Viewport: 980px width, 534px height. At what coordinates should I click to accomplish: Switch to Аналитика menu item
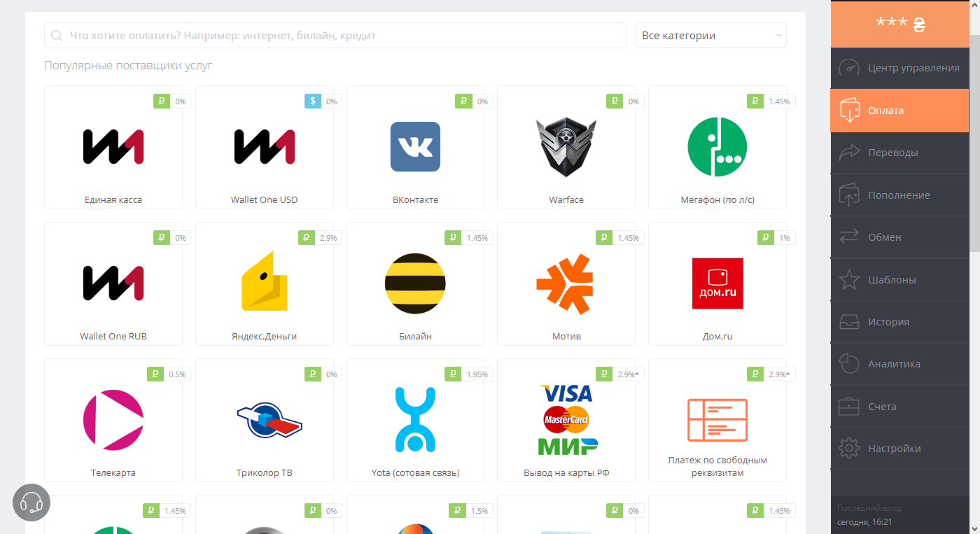tap(900, 364)
